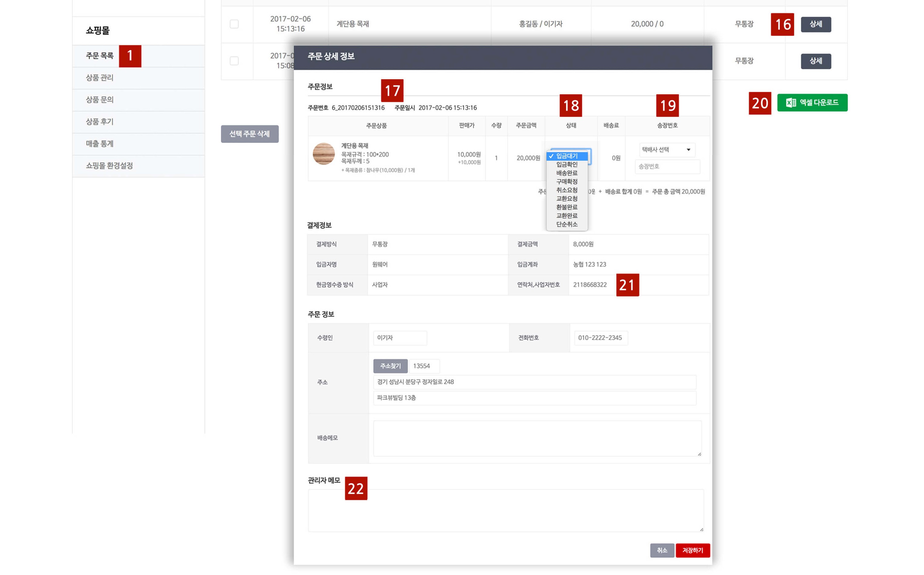Click the 저장하기 button

(692, 550)
